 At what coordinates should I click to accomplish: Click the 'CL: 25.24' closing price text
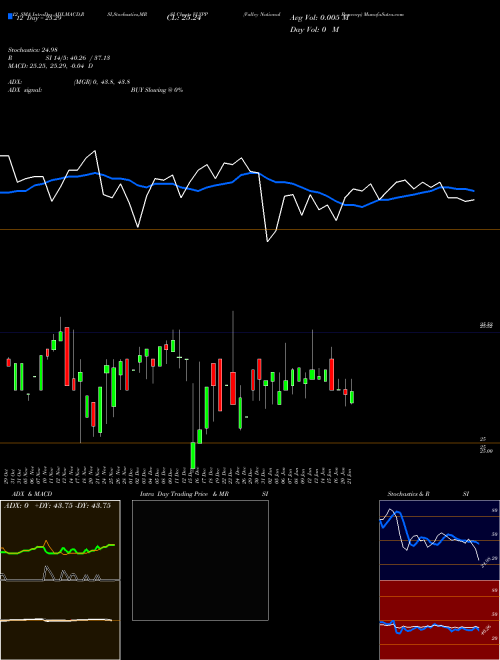(183, 18)
